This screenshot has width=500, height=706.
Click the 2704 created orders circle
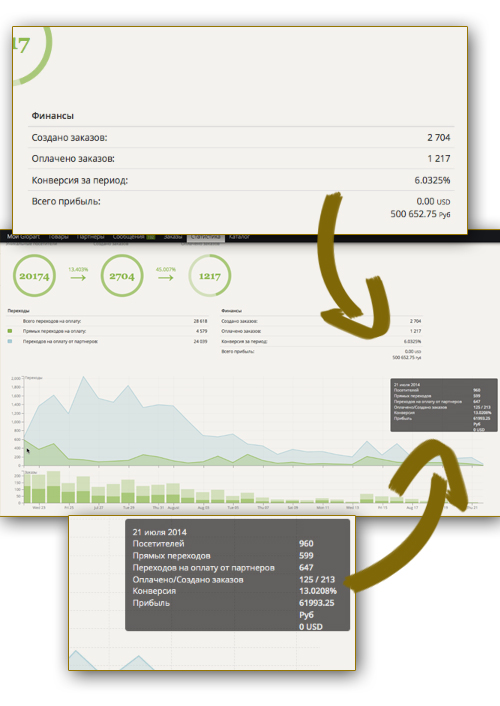tap(122, 276)
